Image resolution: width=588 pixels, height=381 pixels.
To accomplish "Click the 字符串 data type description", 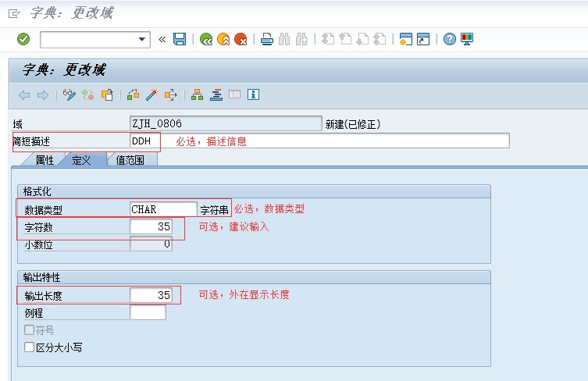I will click(214, 210).
